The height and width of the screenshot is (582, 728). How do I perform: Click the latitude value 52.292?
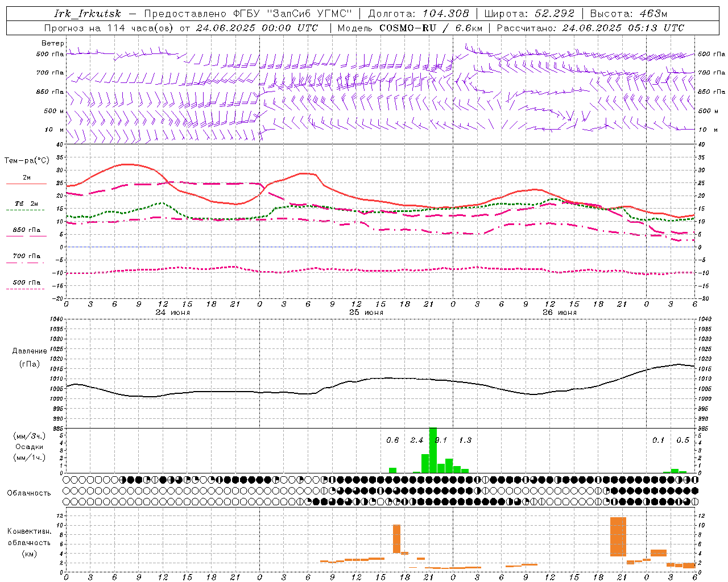(555, 14)
